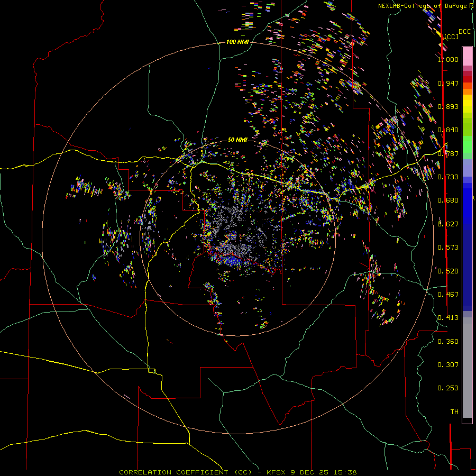
Task: Click the [CC] legend label
Action: coord(452,36)
